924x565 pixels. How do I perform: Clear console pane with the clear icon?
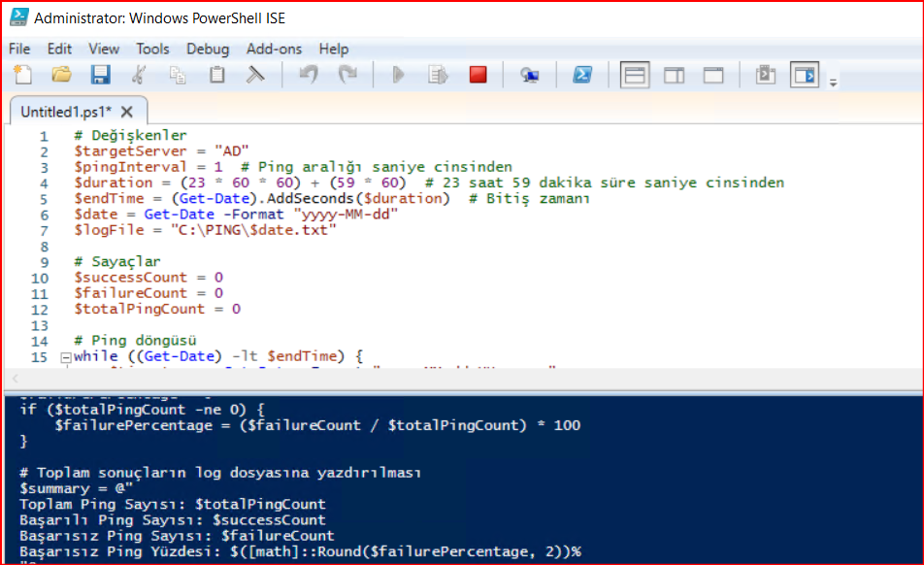pyautogui.click(x=256, y=75)
